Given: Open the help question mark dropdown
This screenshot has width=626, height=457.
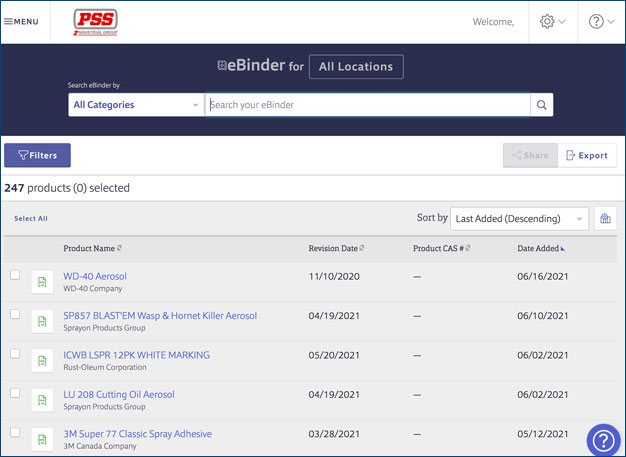Looking at the screenshot, I should (601, 22).
